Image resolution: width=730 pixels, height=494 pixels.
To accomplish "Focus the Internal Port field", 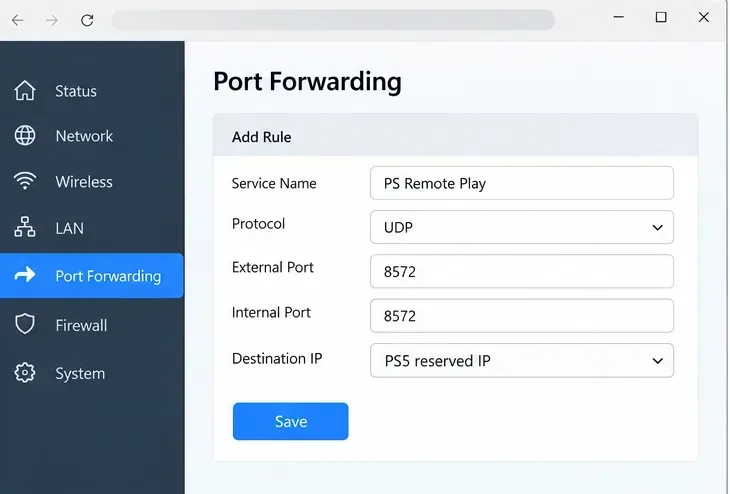I will tap(521, 316).
